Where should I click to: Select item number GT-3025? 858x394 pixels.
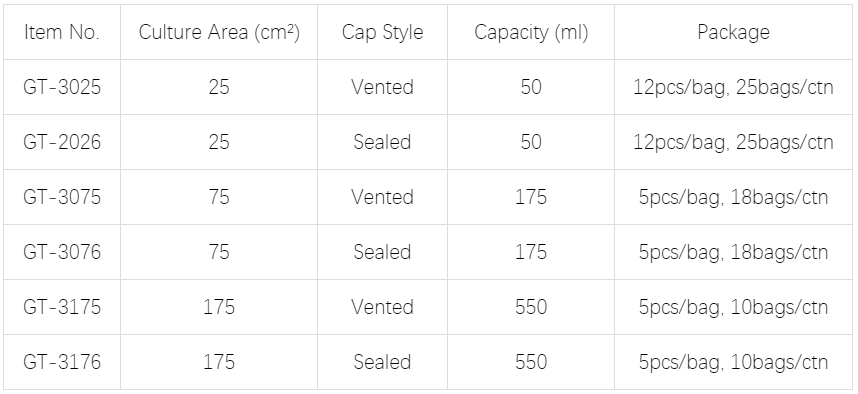pos(62,88)
